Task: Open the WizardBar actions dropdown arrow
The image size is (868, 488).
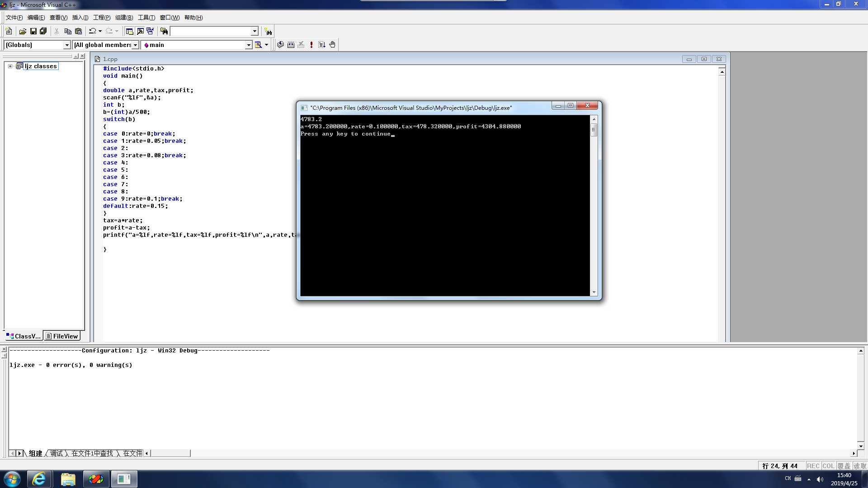Action: pos(267,45)
